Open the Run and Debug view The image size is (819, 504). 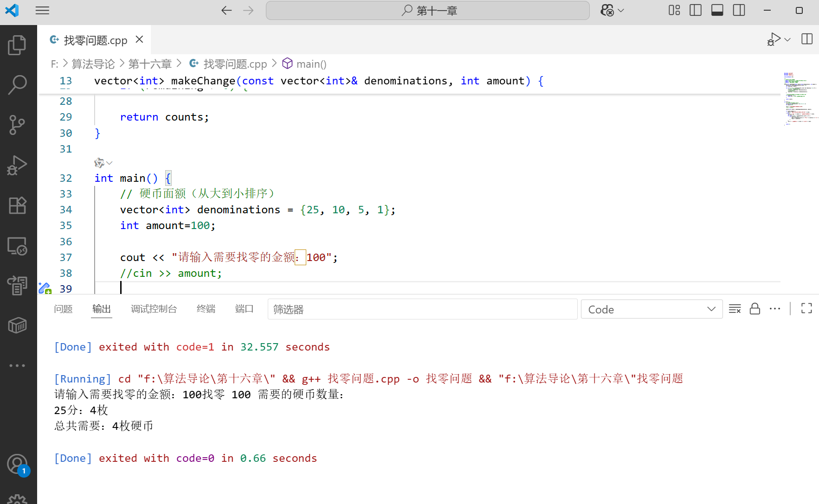click(x=18, y=165)
